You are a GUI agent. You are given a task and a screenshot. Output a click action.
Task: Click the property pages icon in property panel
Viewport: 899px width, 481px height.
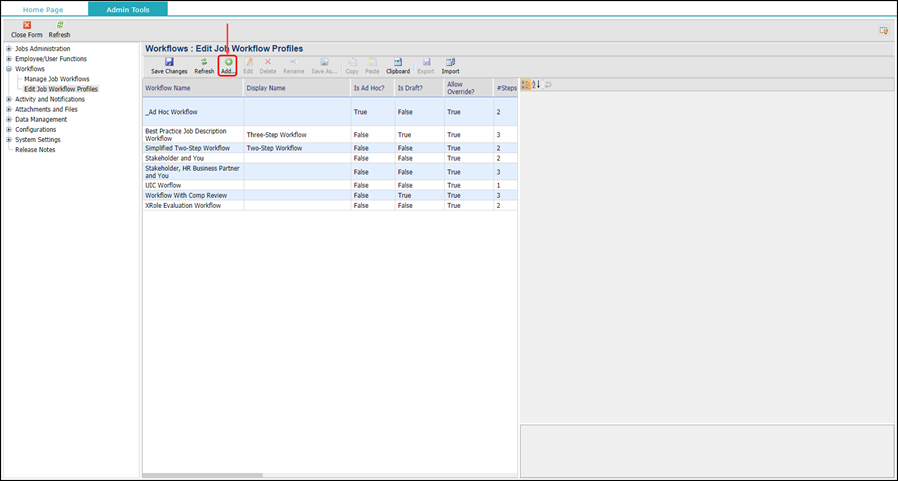(x=548, y=85)
